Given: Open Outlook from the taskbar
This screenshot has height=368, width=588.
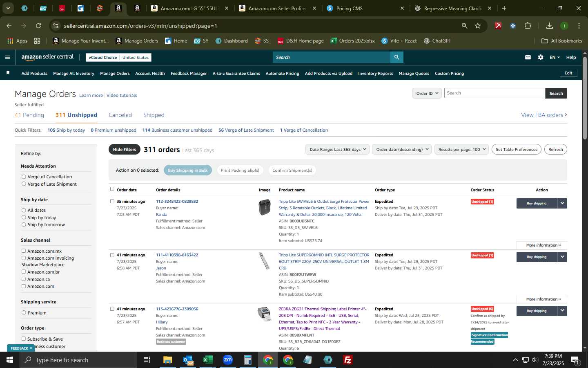Looking at the screenshot, I should 188,360.
